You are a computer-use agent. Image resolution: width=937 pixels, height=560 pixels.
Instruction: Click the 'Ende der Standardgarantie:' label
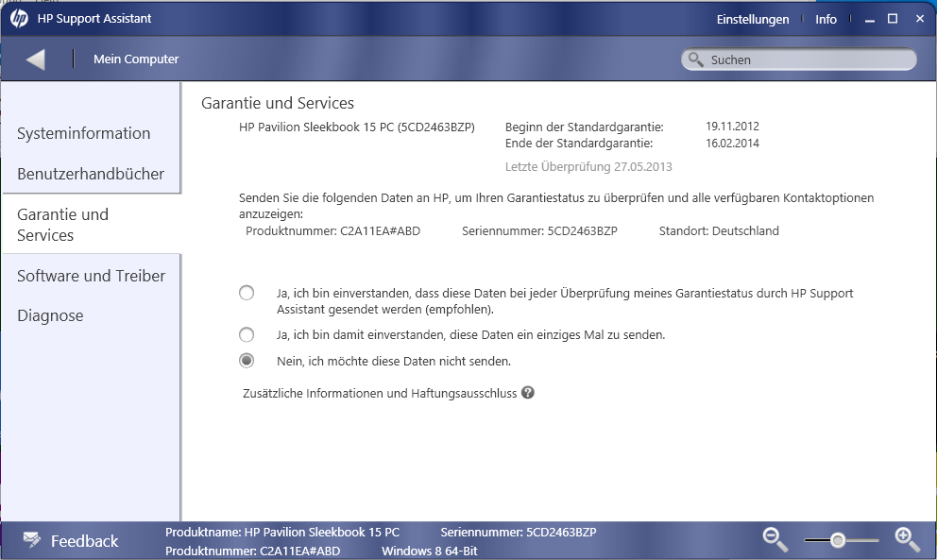579,143
